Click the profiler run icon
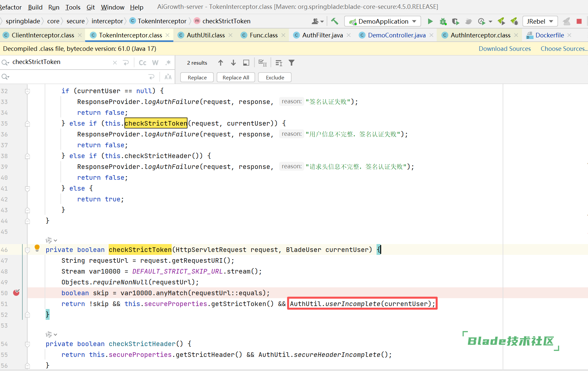Viewport: 588px width, 371px height. coord(481,21)
